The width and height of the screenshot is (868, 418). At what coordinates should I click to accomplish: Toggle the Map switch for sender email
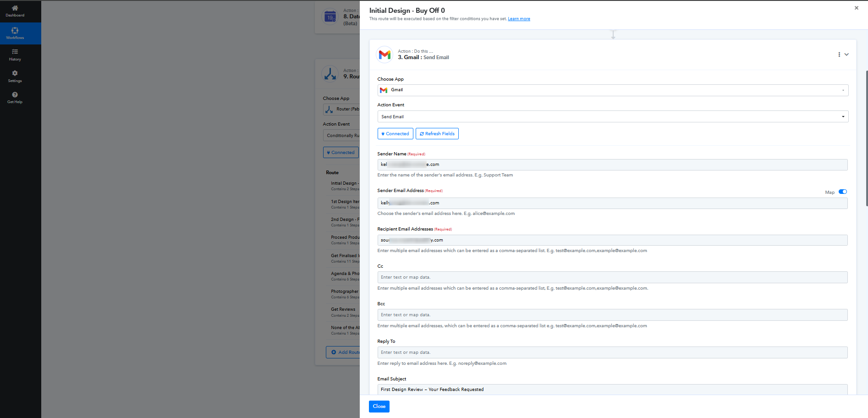842,192
